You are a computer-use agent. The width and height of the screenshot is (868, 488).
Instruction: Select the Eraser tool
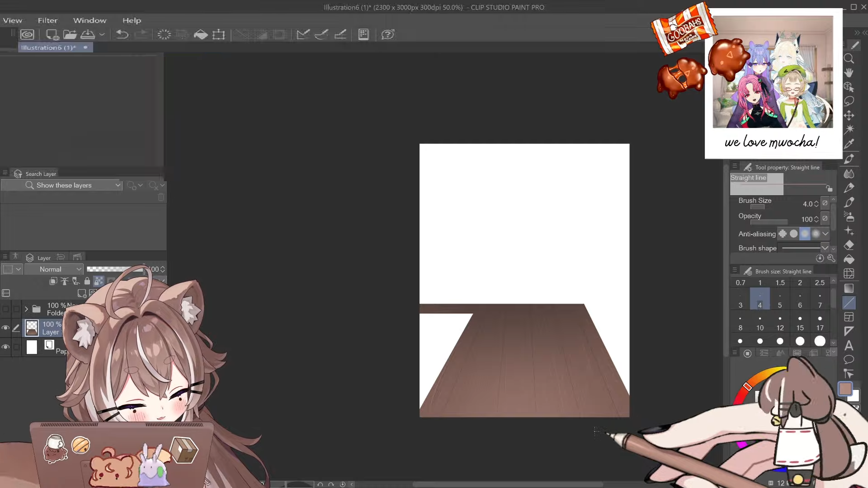[849, 245]
